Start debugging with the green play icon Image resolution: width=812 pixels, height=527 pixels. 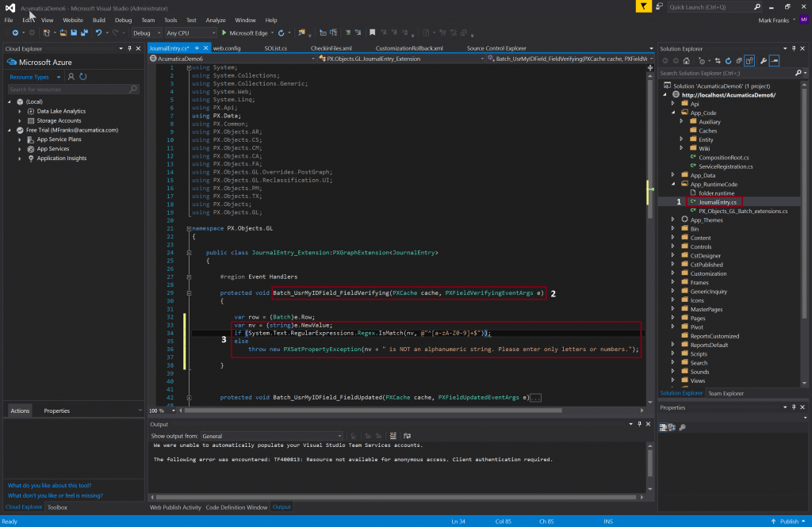click(x=224, y=32)
